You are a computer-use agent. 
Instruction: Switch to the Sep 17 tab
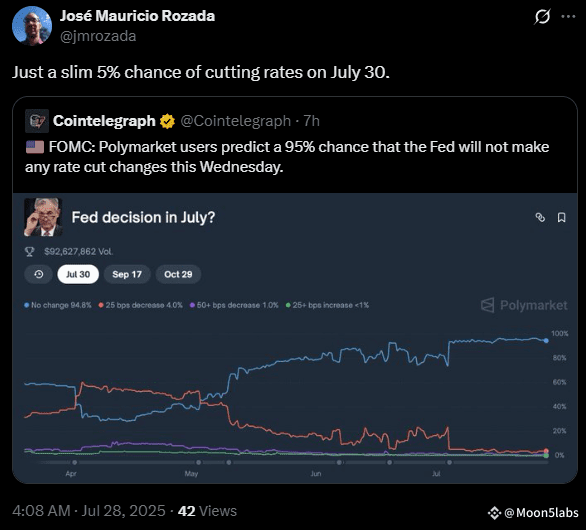(x=127, y=274)
